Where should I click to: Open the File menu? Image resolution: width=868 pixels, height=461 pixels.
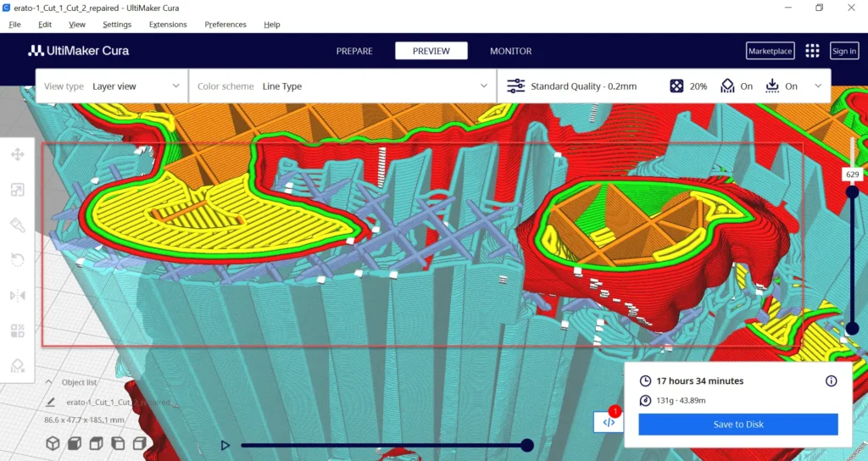[15, 25]
